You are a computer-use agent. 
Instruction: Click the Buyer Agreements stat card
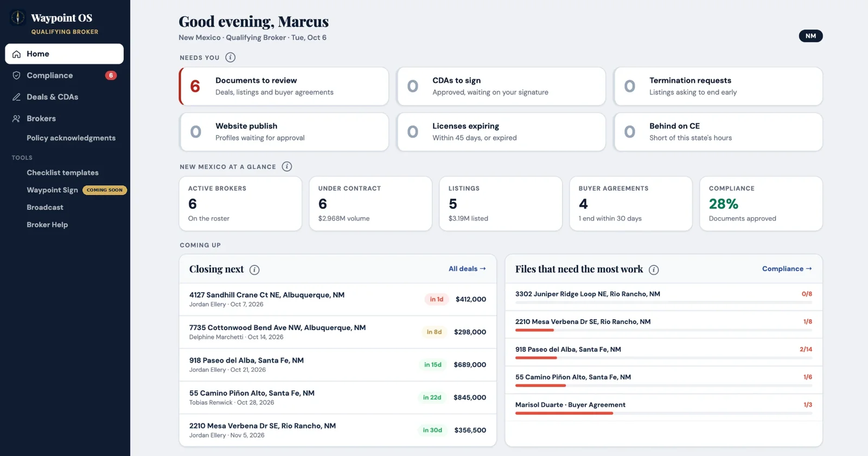point(631,204)
